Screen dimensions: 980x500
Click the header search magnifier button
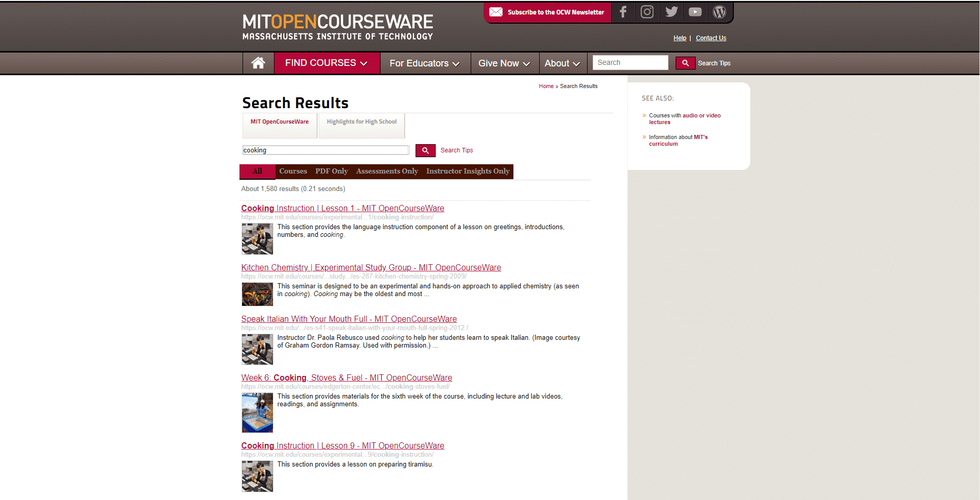(x=685, y=63)
